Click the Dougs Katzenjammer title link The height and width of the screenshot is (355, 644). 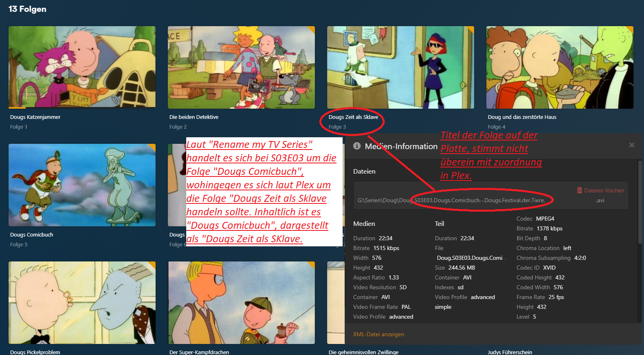35,117
